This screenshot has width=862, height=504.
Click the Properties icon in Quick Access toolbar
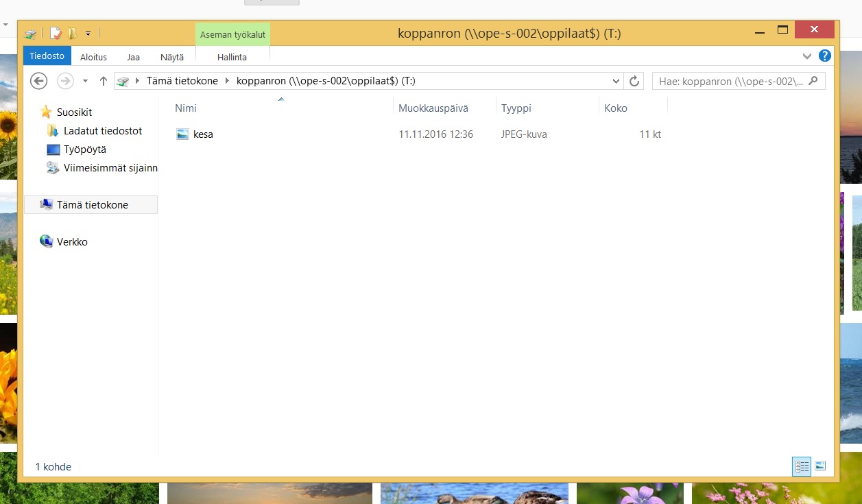click(x=56, y=33)
